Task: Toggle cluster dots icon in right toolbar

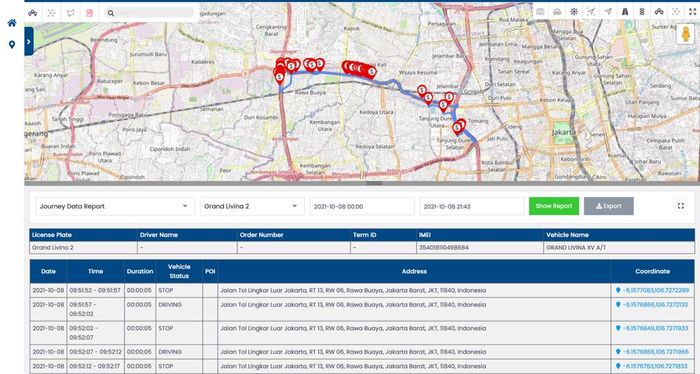Action: coord(676,12)
